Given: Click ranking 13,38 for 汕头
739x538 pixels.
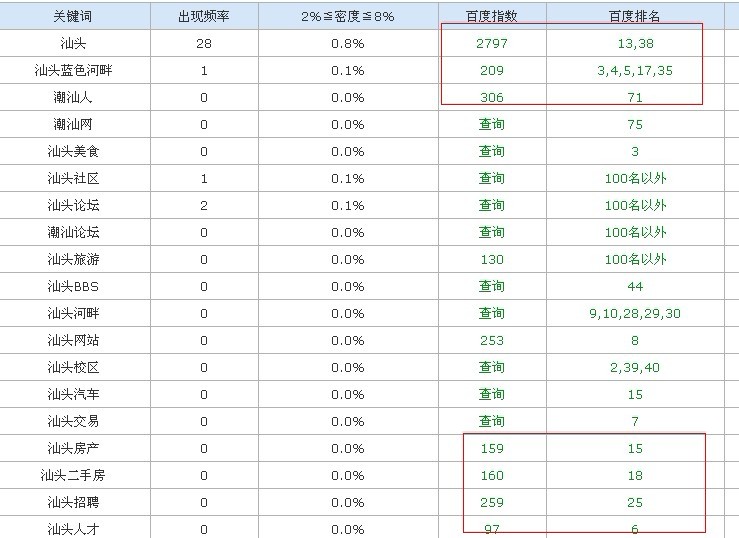Looking at the screenshot, I should click(635, 43).
